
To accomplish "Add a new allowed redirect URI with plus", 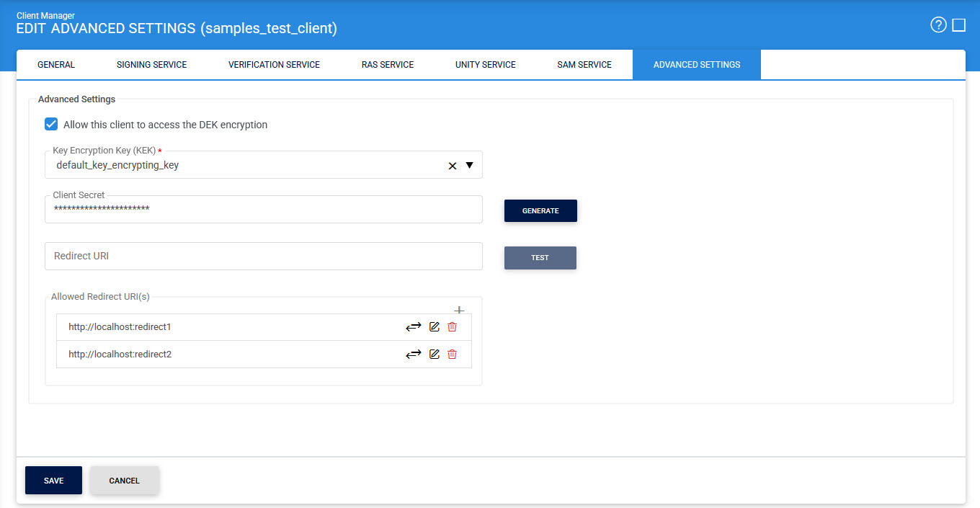I will point(459,310).
